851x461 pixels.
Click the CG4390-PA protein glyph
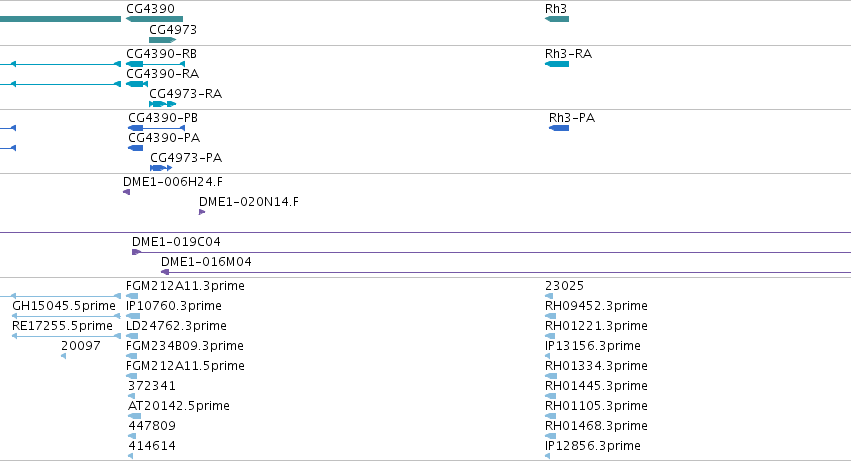tap(136, 148)
